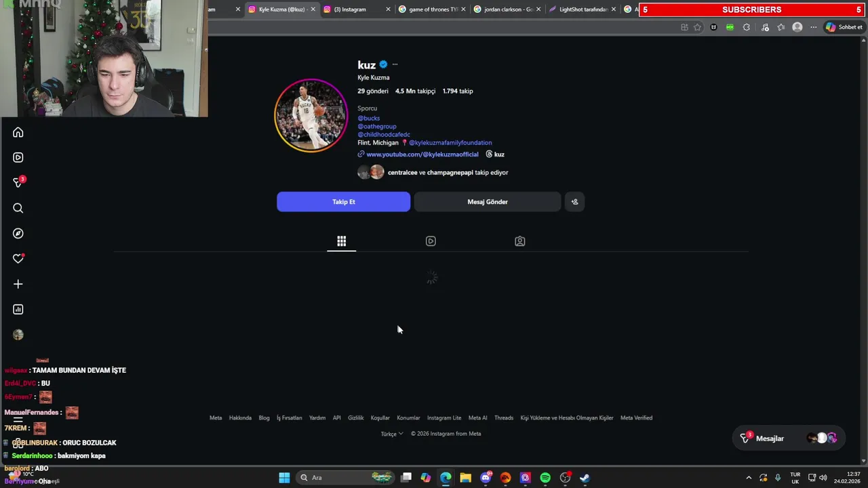View the 4,5 Mn takipçi followers list

[x=415, y=91]
